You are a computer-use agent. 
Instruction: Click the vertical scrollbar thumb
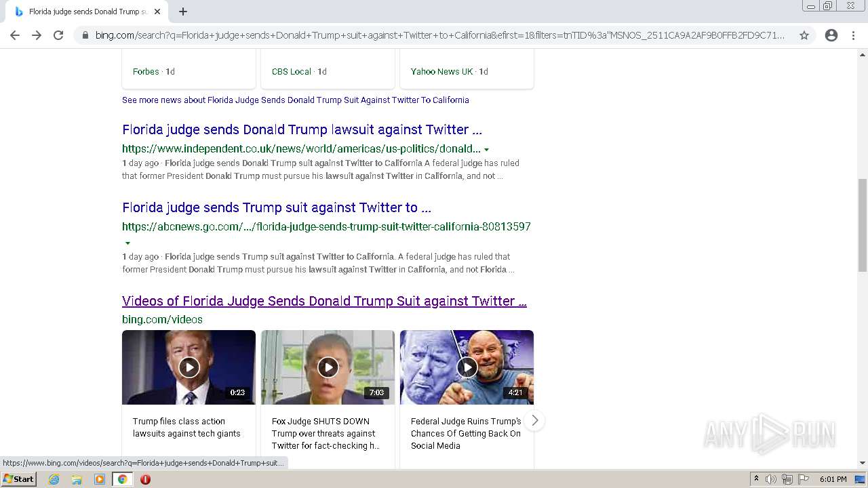(862, 225)
